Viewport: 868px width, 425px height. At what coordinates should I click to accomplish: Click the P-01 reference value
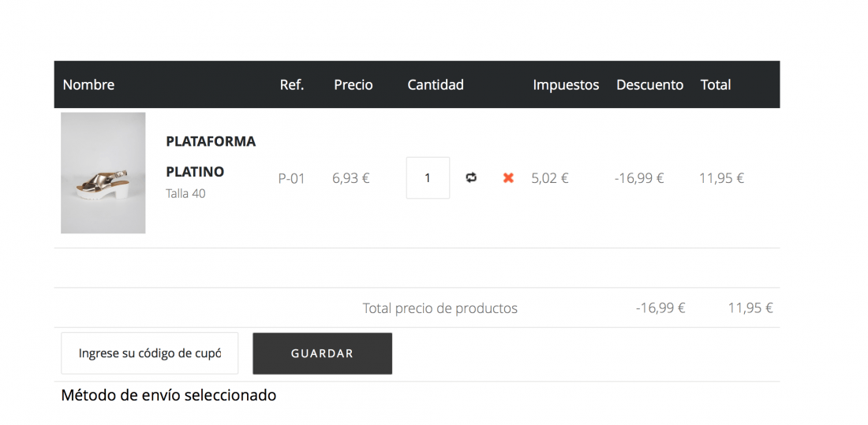coord(292,178)
